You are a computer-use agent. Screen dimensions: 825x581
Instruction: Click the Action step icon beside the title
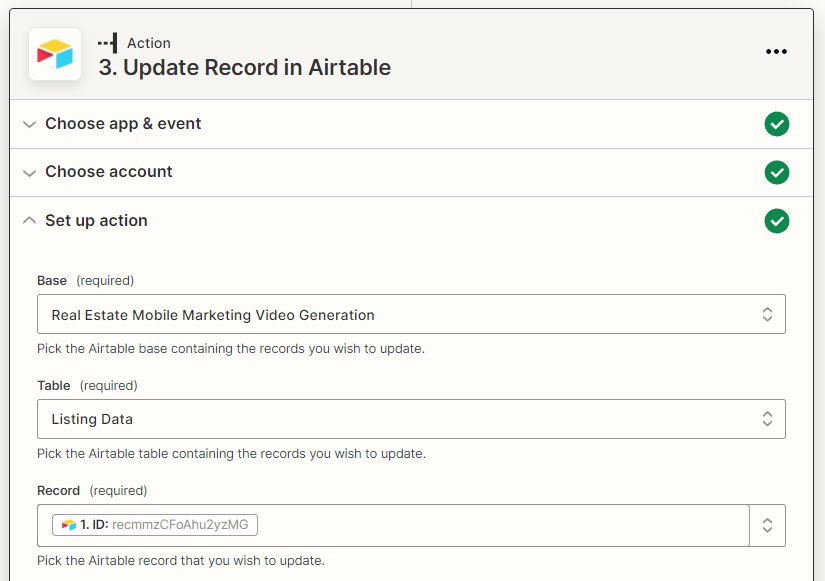109,42
